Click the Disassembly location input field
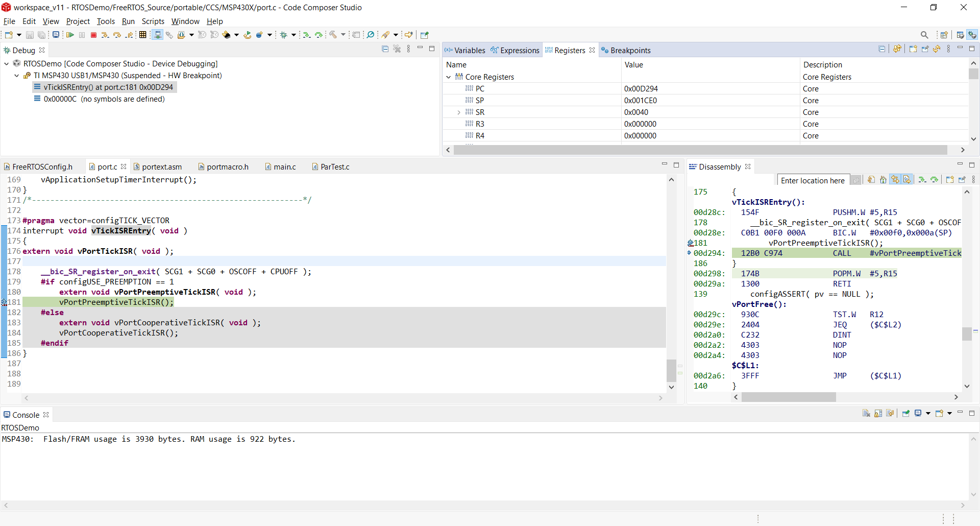980x526 pixels. (x=813, y=180)
